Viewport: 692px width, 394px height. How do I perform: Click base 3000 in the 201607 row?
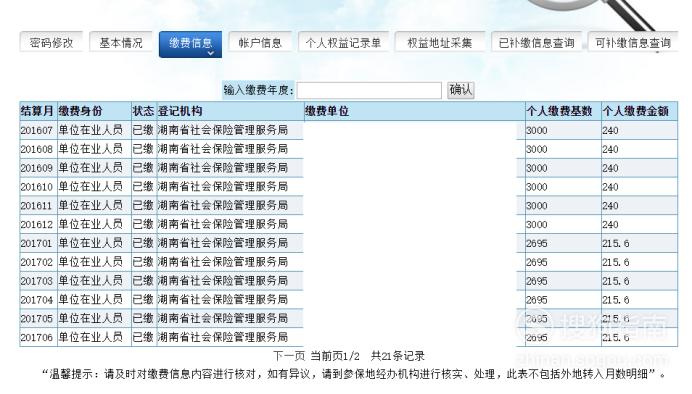coord(537,130)
